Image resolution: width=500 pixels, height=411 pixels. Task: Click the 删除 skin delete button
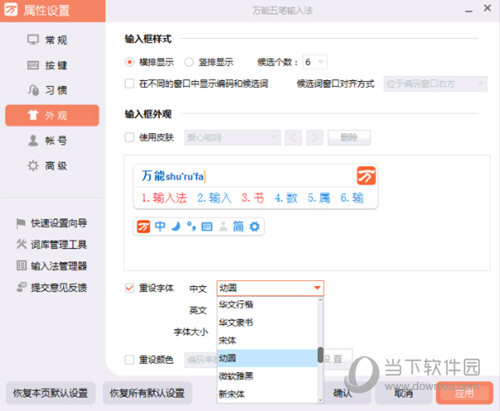point(349,137)
